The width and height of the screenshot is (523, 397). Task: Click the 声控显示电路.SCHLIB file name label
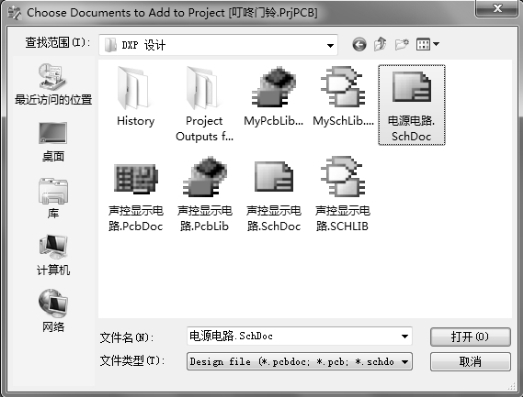tap(343, 219)
